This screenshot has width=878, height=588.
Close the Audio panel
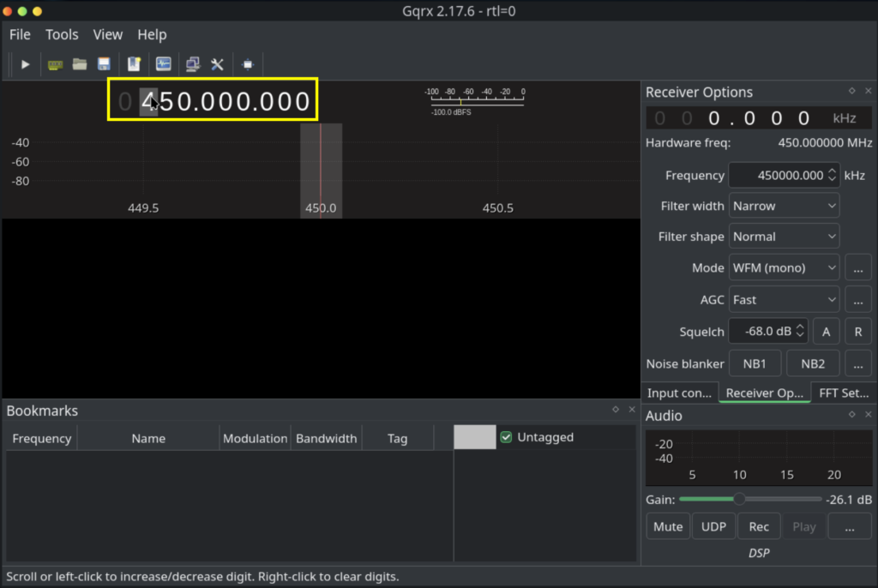coord(869,414)
